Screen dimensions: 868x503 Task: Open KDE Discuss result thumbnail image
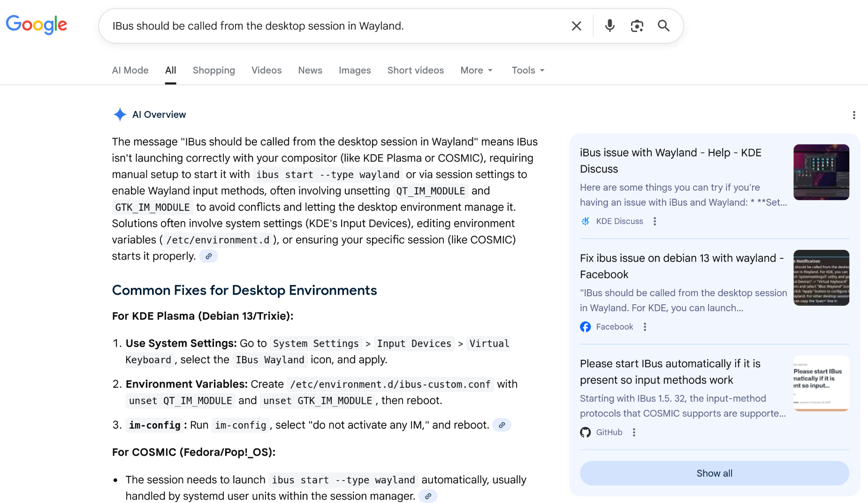click(x=821, y=172)
